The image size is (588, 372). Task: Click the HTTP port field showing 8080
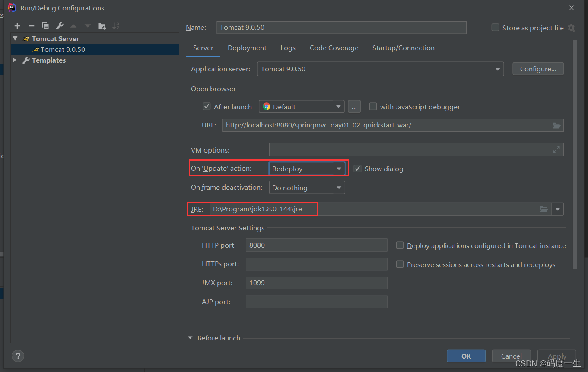coord(316,245)
